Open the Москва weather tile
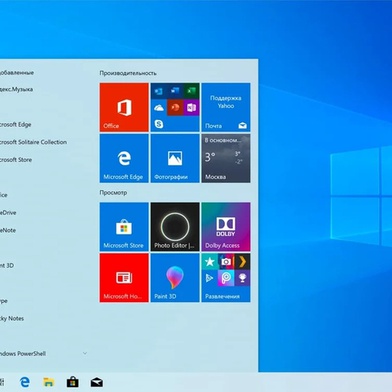The image size is (392, 392). [x=226, y=158]
